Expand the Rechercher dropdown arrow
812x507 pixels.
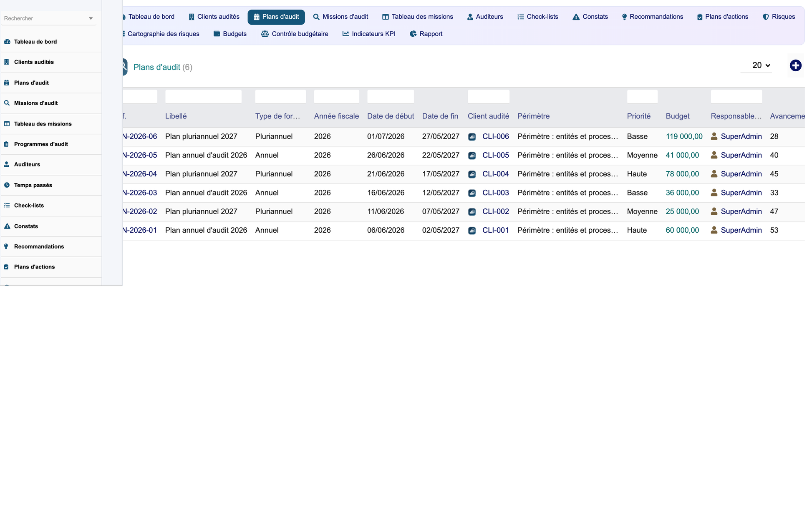point(91,18)
